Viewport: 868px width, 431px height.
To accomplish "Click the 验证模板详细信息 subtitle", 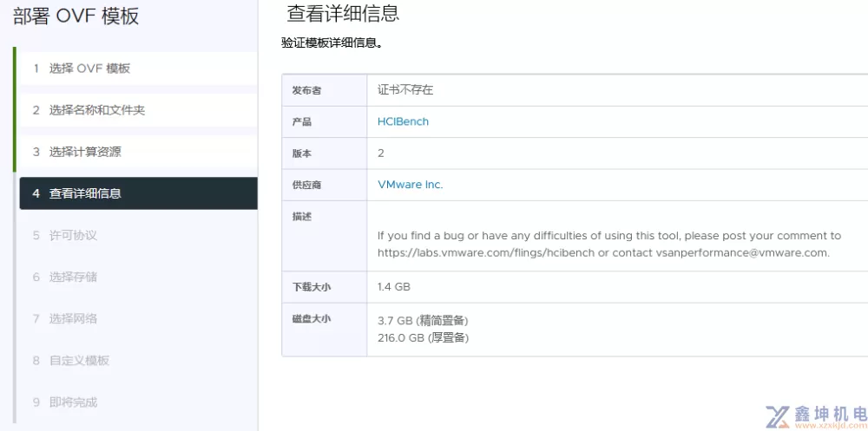I will [332, 43].
